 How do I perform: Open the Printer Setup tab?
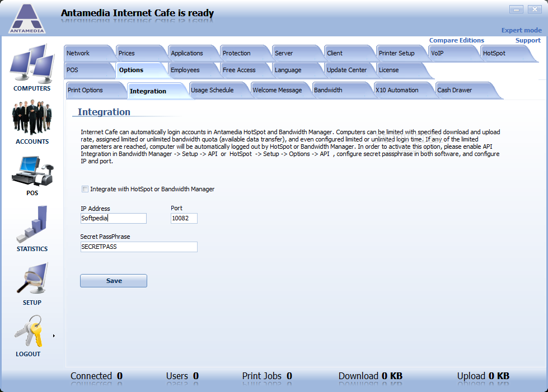(x=401, y=53)
